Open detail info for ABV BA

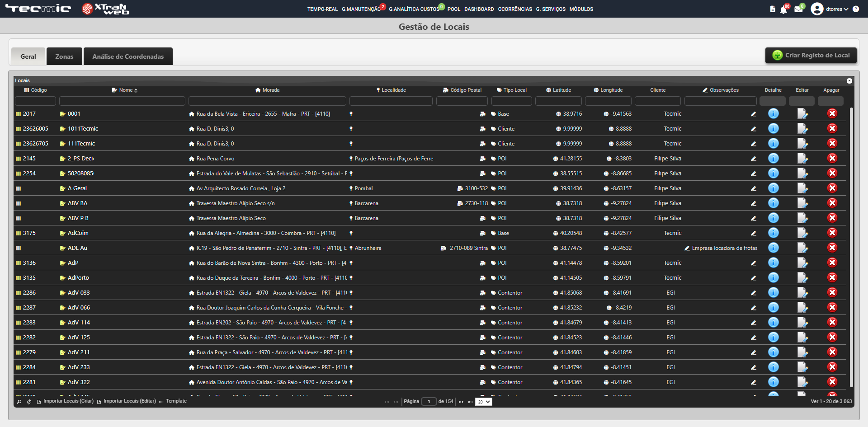(774, 203)
